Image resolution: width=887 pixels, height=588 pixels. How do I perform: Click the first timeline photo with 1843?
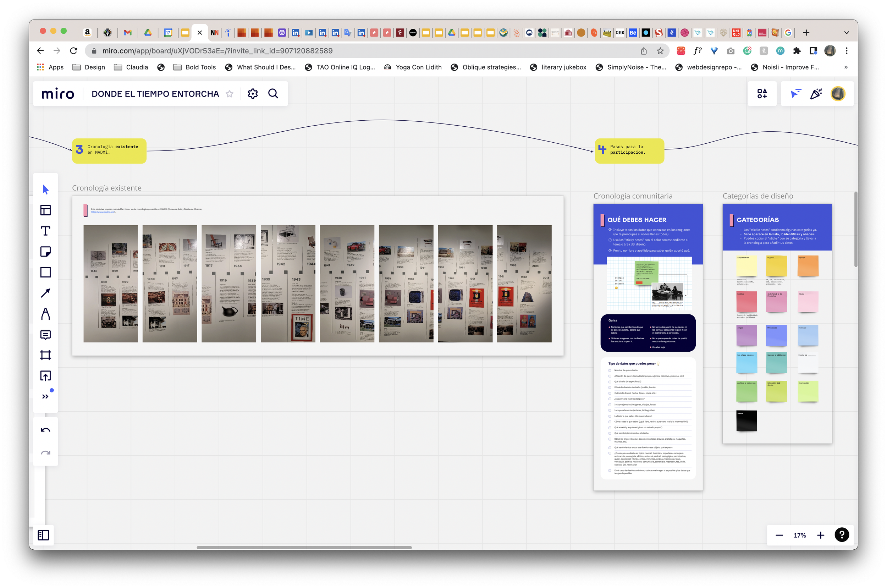[111, 284]
